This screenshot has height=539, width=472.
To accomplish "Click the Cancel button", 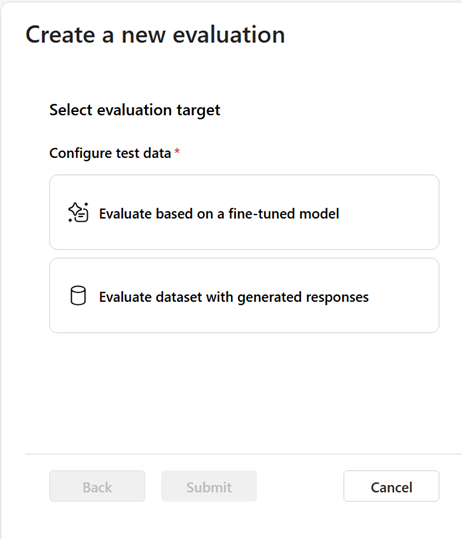I will click(391, 486).
